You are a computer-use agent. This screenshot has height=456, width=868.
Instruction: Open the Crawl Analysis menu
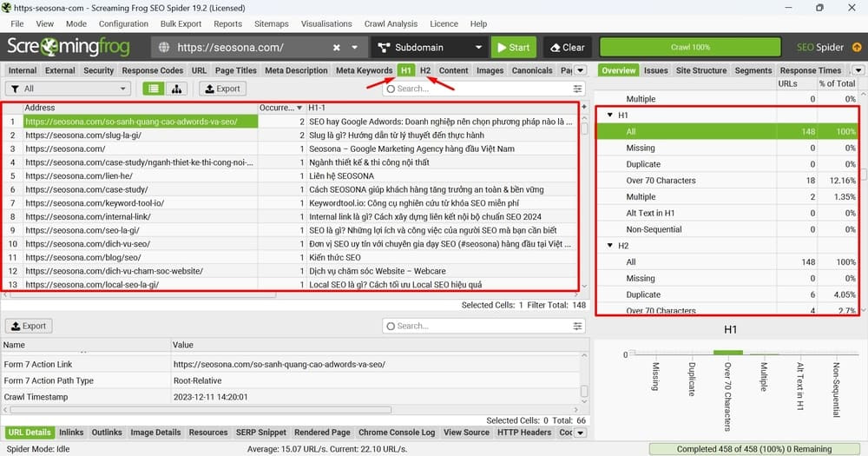point(391,23)
